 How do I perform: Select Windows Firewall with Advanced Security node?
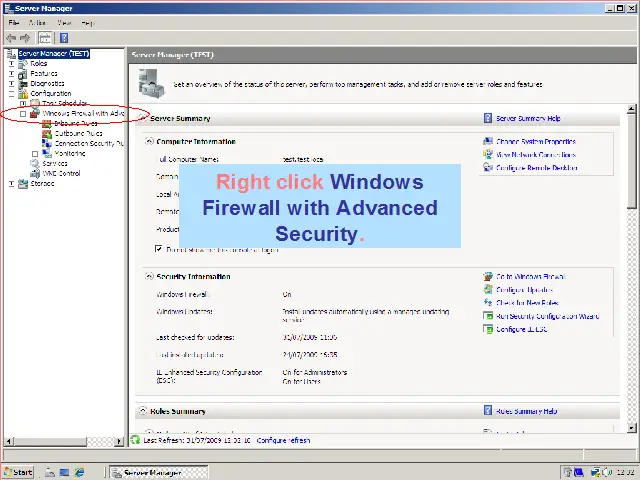click(x=83, y=113)
